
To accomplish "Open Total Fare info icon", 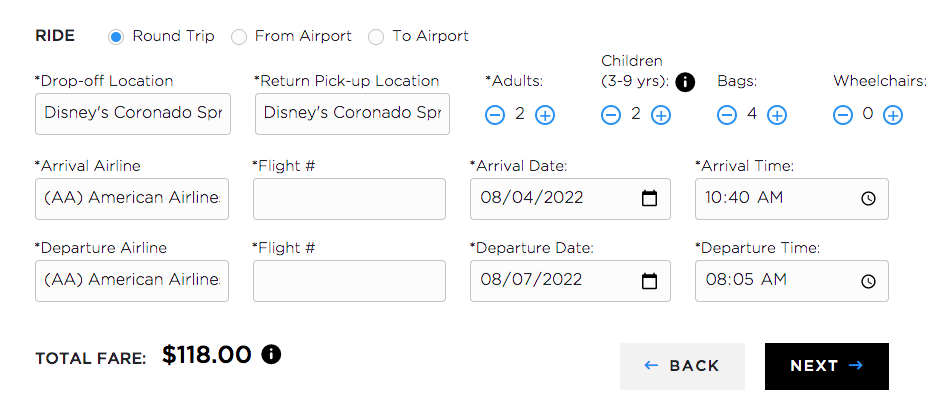I will [271, 354].
